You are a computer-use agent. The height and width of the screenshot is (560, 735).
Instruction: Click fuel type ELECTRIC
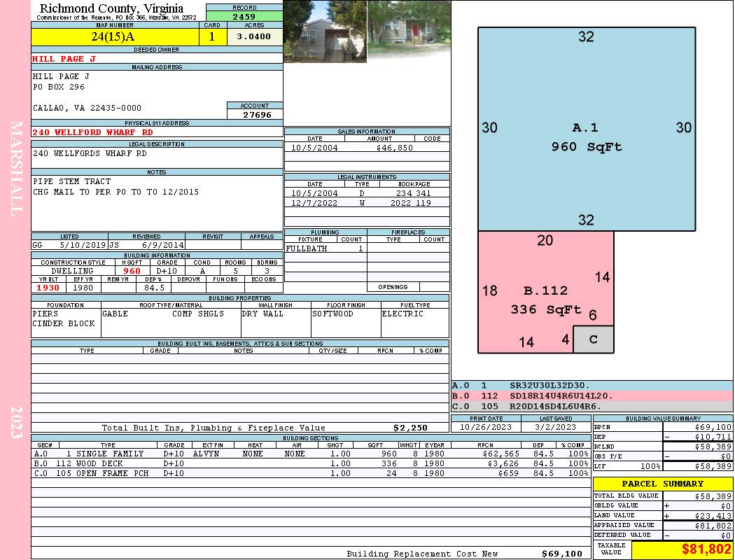pyautogui.click(x=402, y=314)
